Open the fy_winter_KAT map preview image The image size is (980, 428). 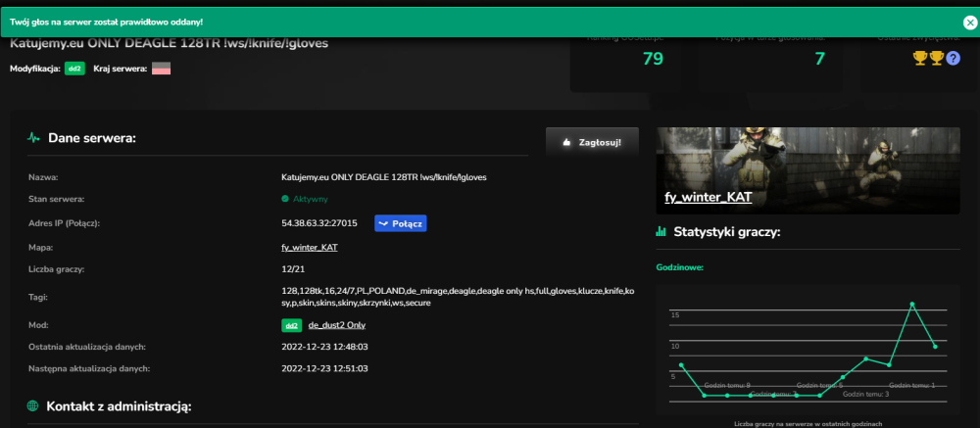pyautogui.click(x=808, y=170)
